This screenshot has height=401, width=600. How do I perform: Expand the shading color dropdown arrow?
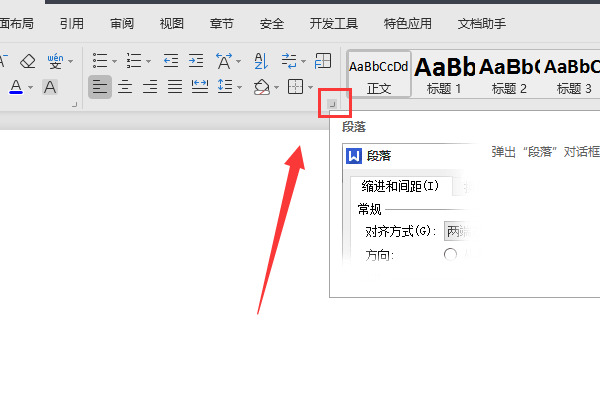click(x=276, y=88)
